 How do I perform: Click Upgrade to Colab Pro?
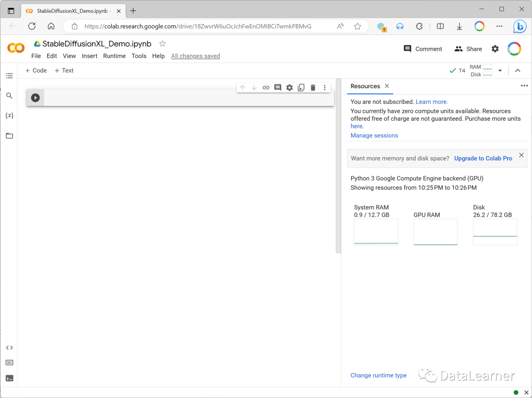(x=483, y=159)
